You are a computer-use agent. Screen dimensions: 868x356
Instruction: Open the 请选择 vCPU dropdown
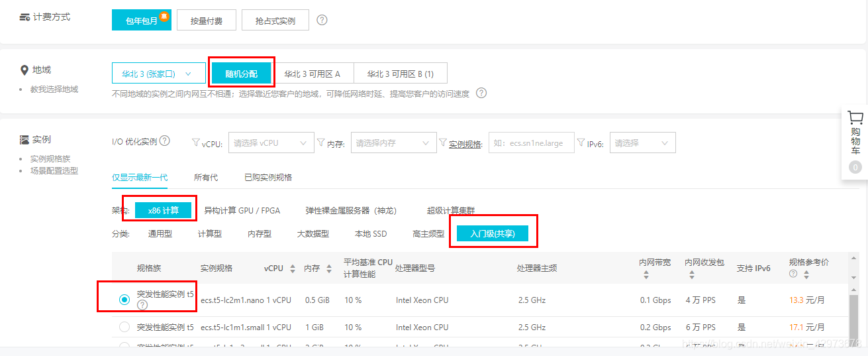tap(271, 143)
